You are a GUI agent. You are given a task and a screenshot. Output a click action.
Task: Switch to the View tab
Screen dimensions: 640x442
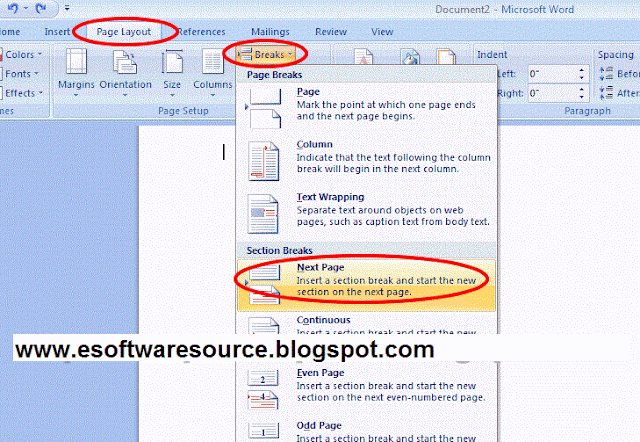pos(382,32)
